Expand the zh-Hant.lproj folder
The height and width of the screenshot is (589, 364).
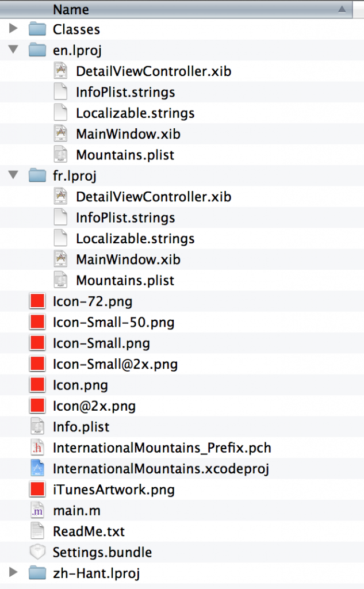13,572
